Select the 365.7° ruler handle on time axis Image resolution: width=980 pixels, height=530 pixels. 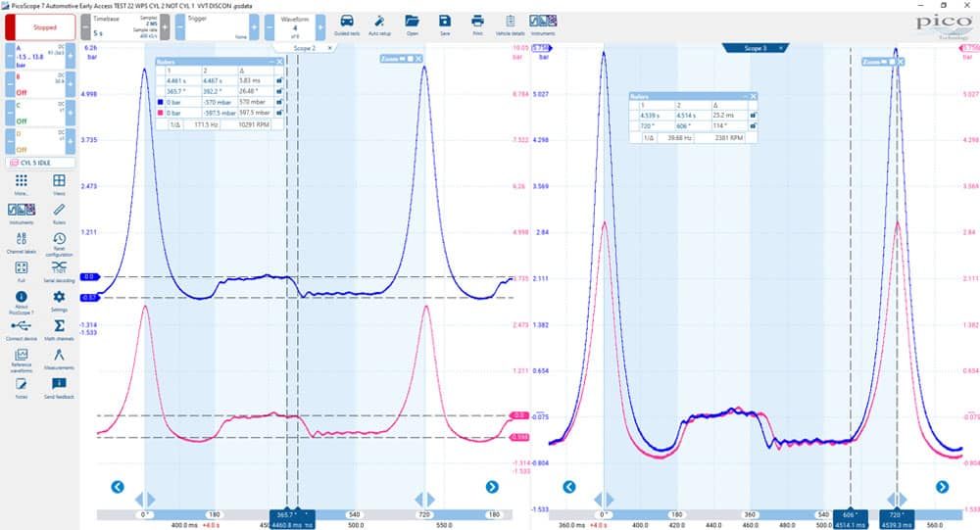(286, 514)
